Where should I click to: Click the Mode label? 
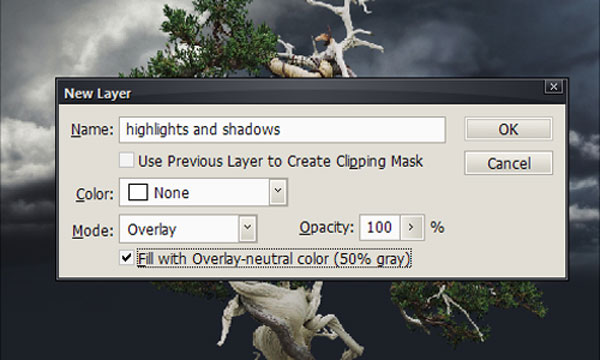pyautogui.click(x=93, y=231)
